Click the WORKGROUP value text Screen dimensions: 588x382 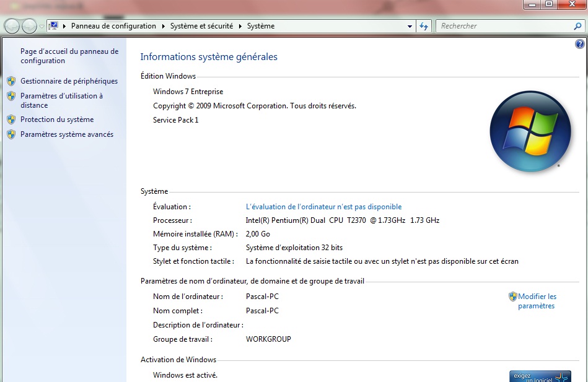coord(268,339)
